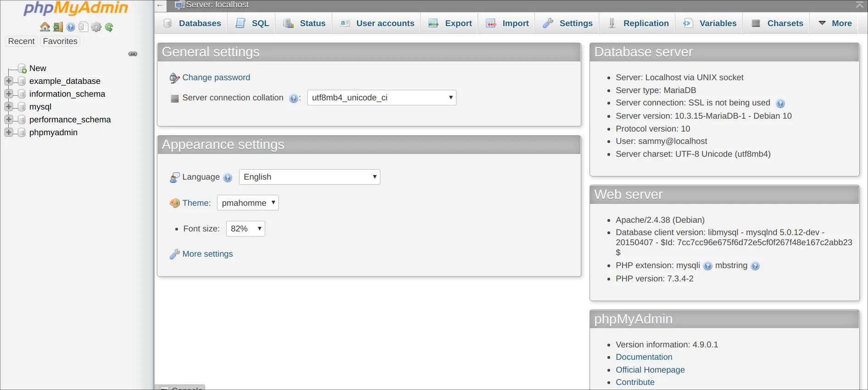Open the Settings tab
The width and height of the screenshot is (868, 390).
click(x=568, y=23)
